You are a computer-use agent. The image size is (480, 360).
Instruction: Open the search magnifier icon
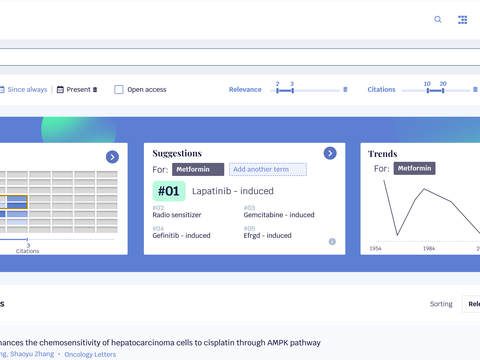[438, 19]
